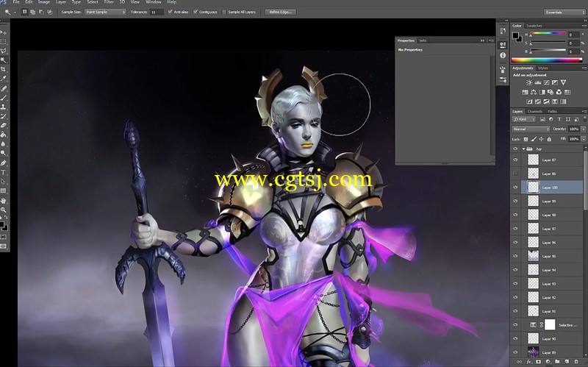Click the color spectrum ramp
This screenshot has width=588, height=367.
(547, 60)
